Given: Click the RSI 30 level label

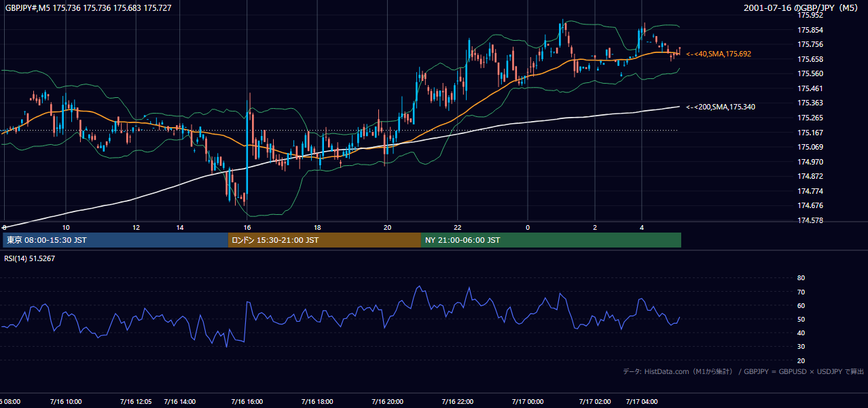Looking at the screenshot, I should tap(801, 346).
